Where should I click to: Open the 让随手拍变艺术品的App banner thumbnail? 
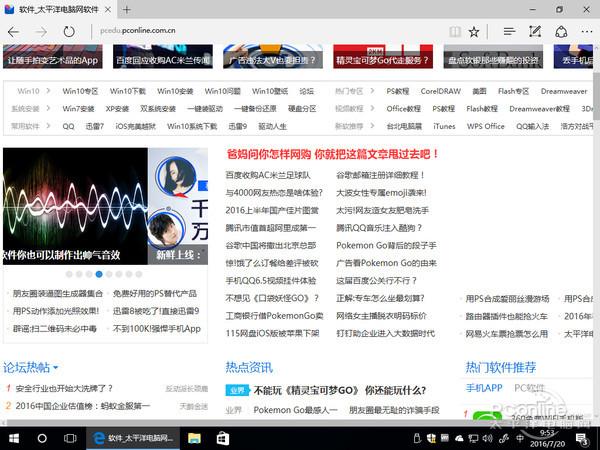click(53, 57)
